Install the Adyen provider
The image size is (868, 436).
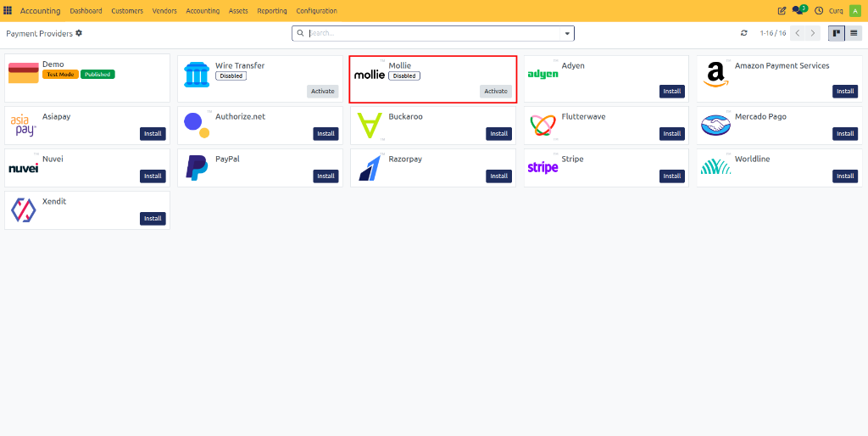[672, 92]
